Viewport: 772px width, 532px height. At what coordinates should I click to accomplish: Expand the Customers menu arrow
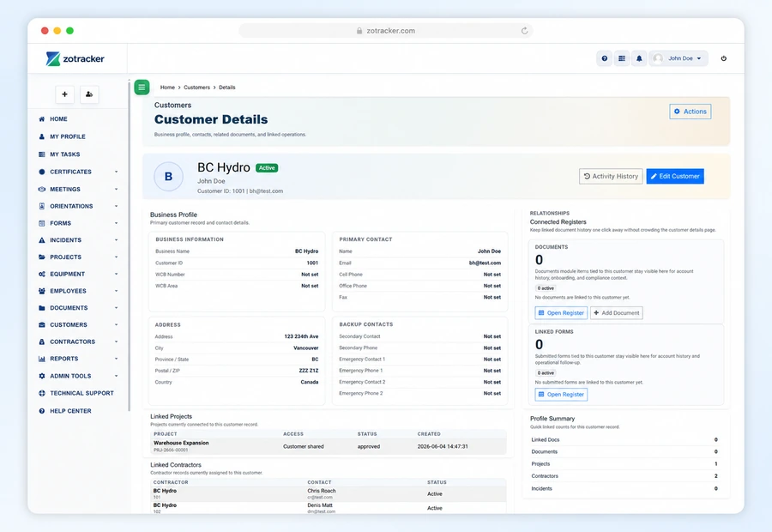(x=116, y=324)
